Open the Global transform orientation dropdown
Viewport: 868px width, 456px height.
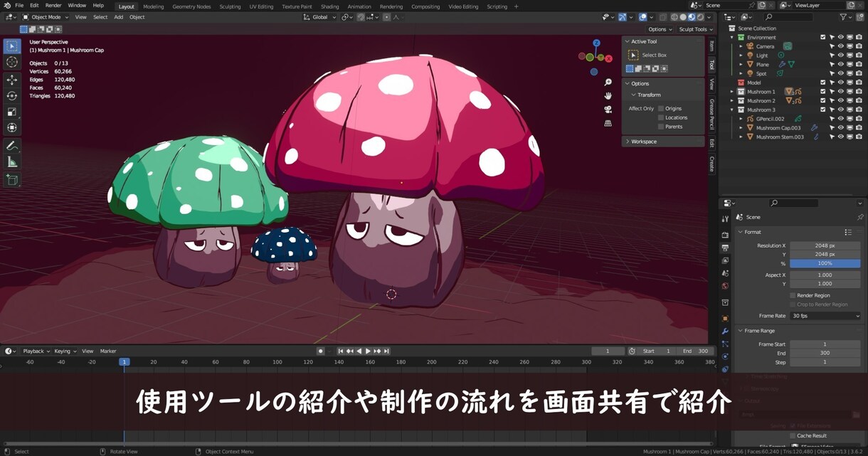click(x=319, y=17)
